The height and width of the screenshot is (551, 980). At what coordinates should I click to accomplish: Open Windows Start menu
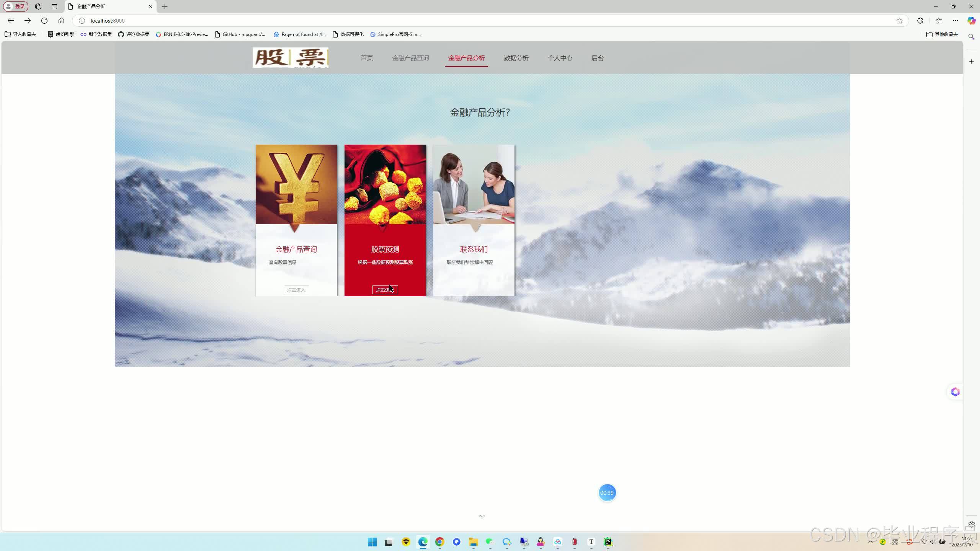tap(372, 542)
